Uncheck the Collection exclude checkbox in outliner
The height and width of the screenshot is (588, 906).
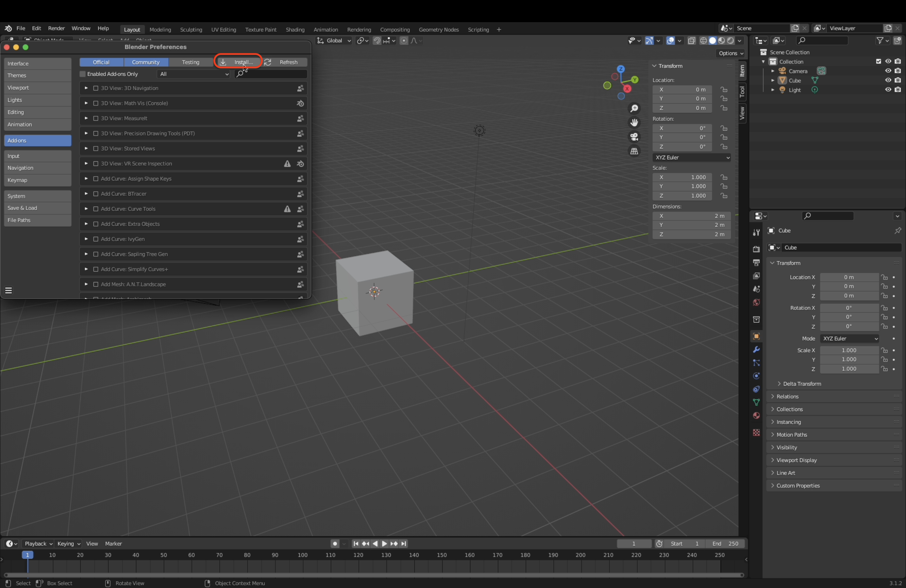[x=878, y=61]
